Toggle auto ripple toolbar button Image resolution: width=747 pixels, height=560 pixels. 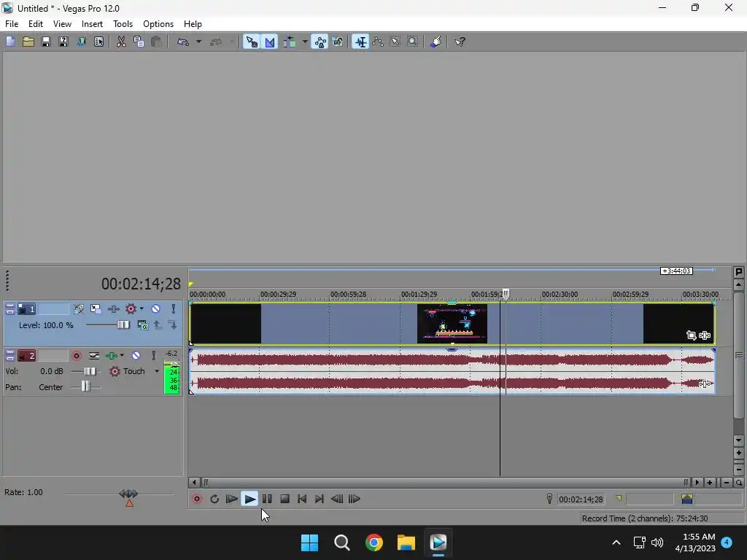pyautogui.click(x=290, y=42)
